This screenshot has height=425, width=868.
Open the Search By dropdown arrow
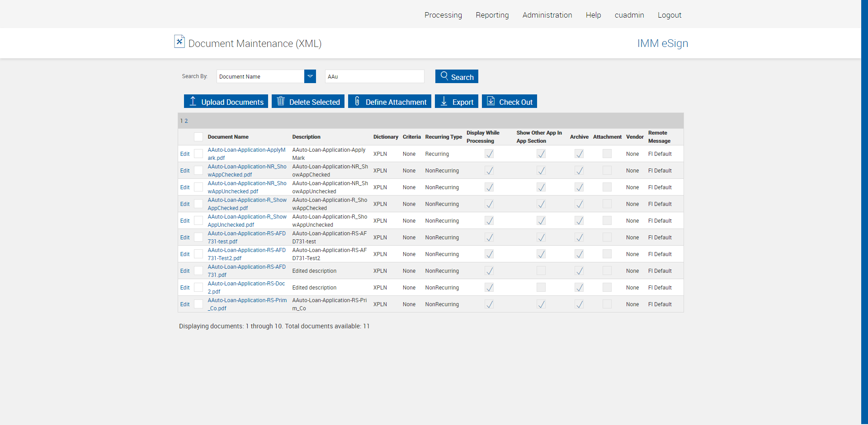click(x=310, y=76)
